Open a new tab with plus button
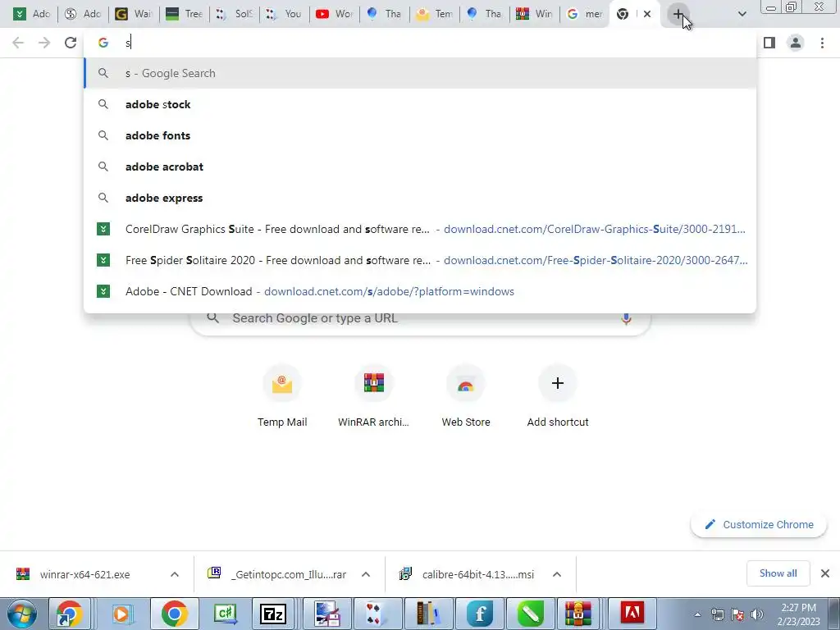840x630 pixels. [x=678, y=15]
